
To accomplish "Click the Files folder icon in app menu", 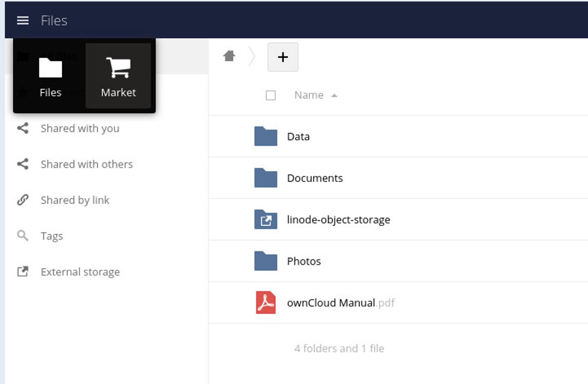I will [x=50, y=68].
